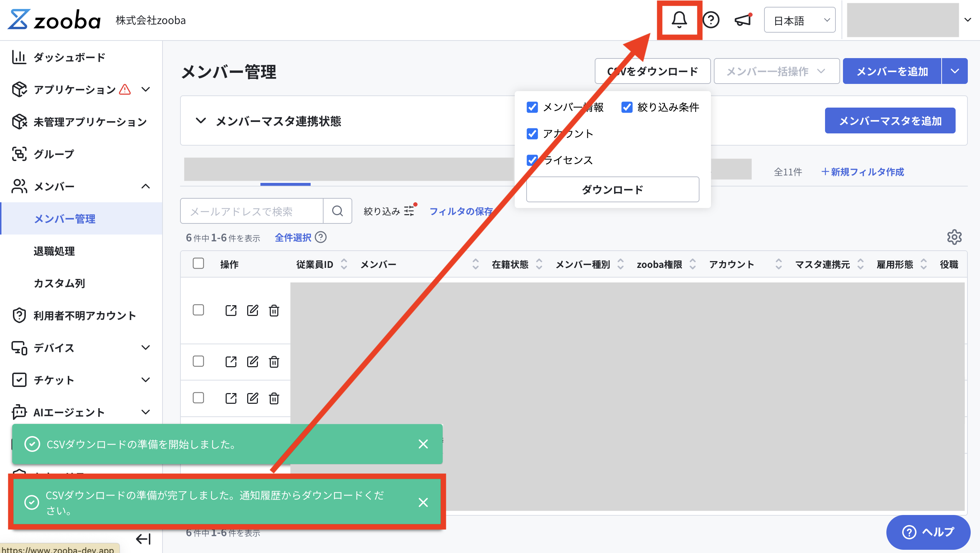
Task: Open the メンバーを追加 split arrow
Action: click(955, 71)
